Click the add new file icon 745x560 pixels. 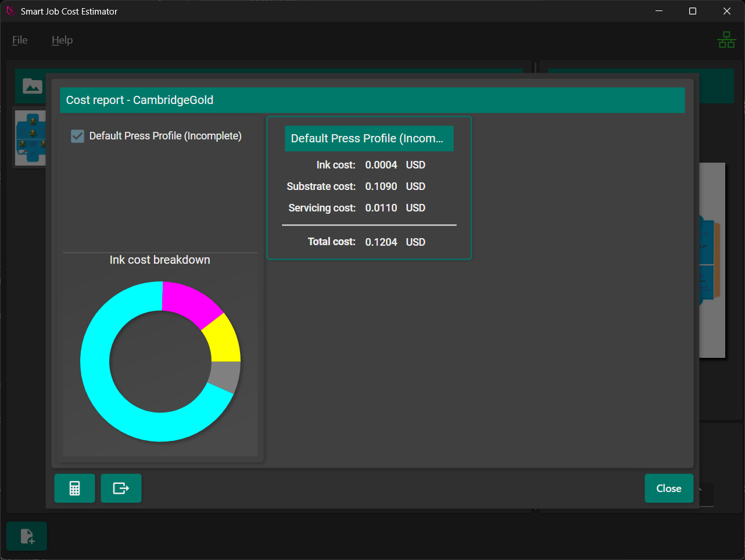[27, 536]
